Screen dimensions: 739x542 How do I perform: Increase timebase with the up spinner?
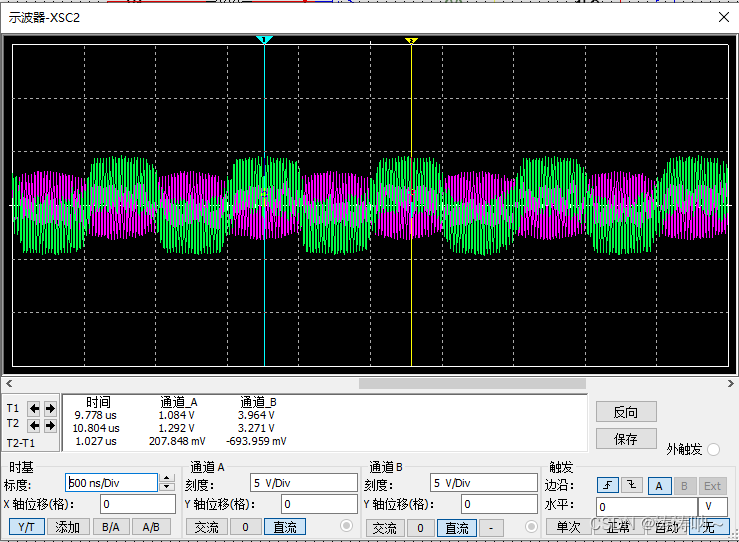point(166,478)
